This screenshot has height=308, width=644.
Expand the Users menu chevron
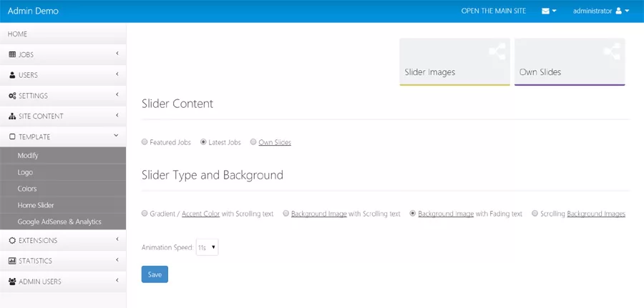(x=117, y=74)
